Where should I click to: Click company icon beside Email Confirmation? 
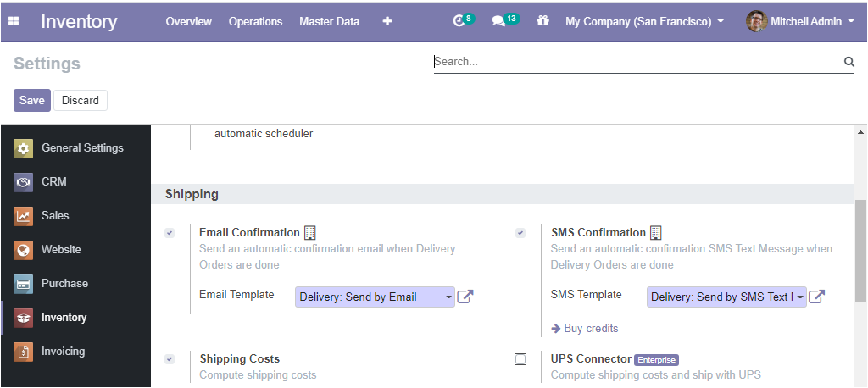(x=310, y=232)
